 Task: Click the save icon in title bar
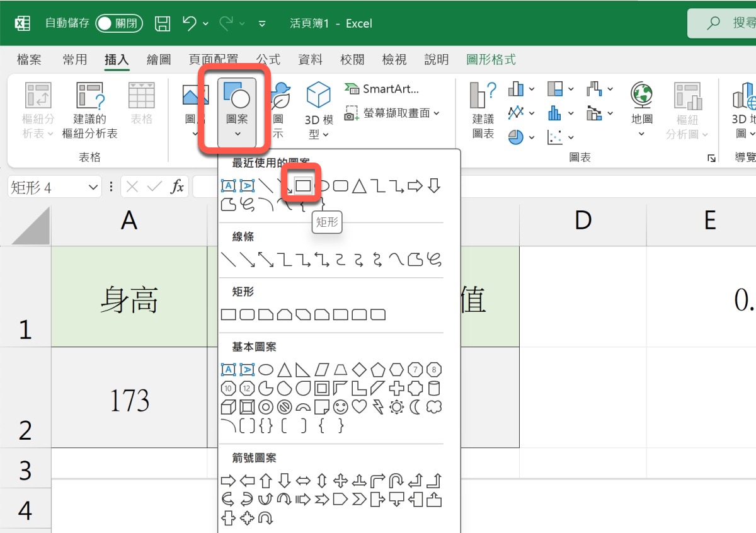(163, 24)
